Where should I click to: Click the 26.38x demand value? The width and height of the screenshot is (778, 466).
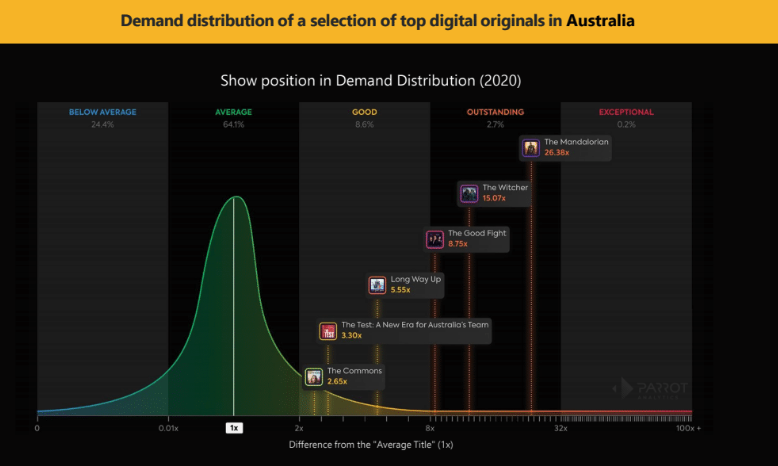[557, 153]
